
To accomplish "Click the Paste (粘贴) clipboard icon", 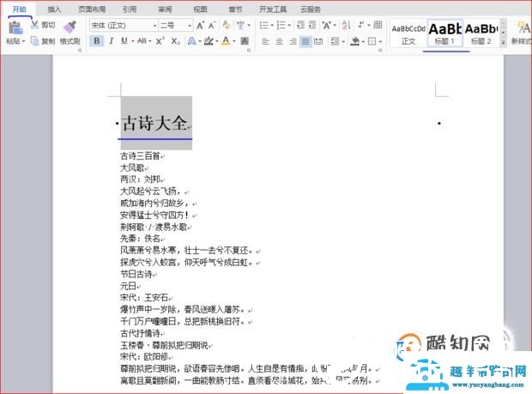I will click(15, 27).
